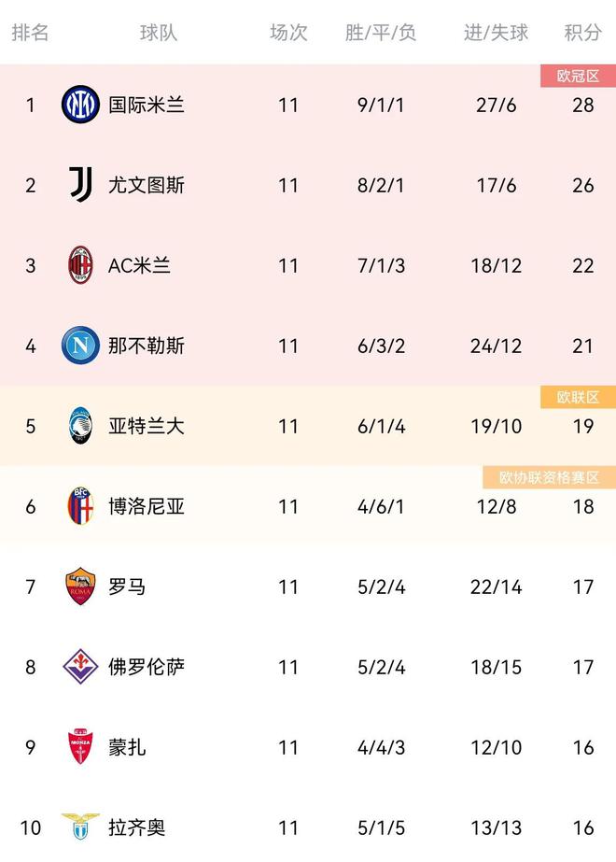Click the 排名 column header
Viewport: 616px width, 862px height.
coord(30,33)
